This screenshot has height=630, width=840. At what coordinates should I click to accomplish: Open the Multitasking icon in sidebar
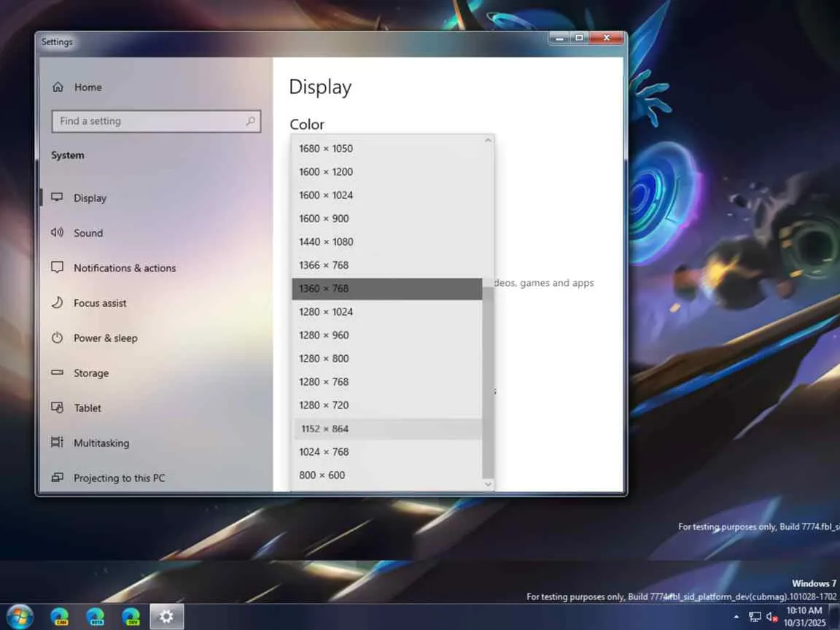pyautogui.click(x=58, y=443)
